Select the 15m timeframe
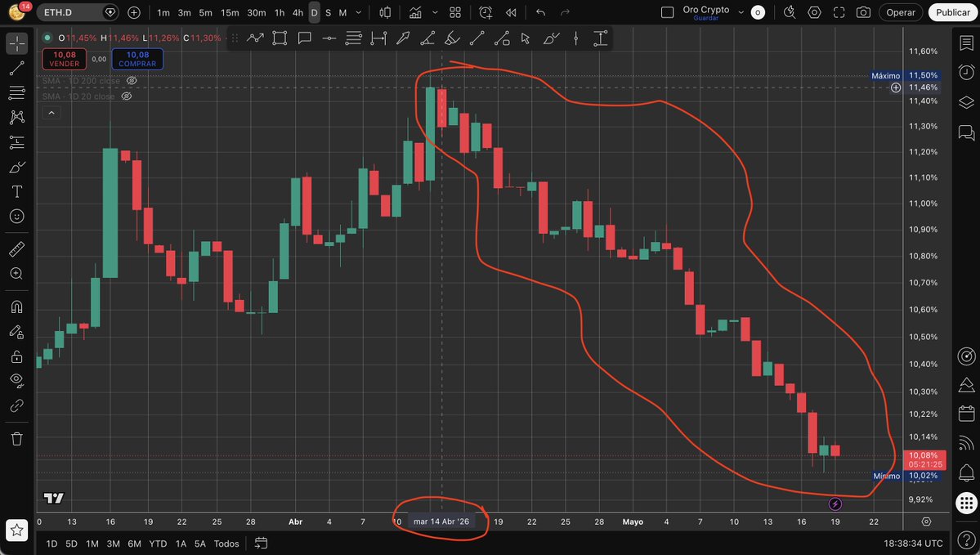The width and height of the screenshot is (980, 555). [x=230, y=12]
